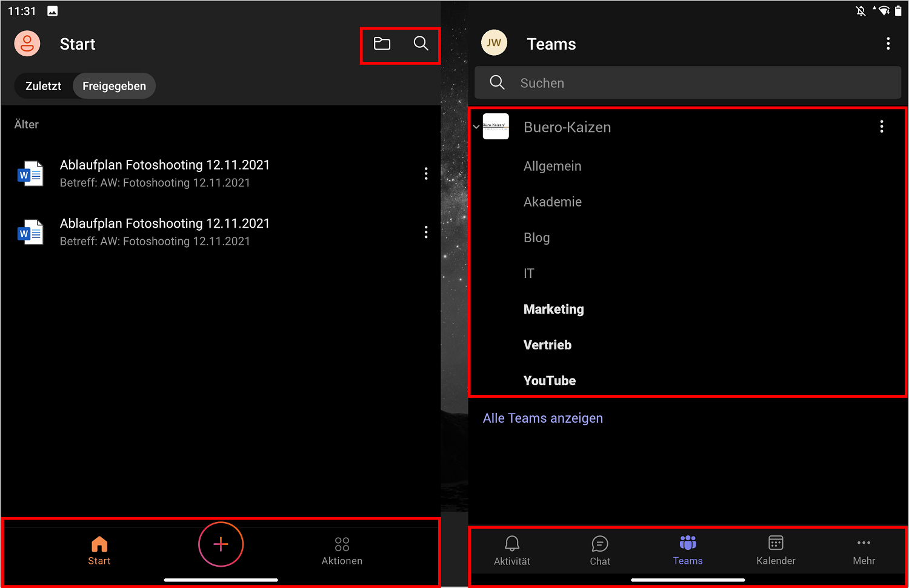Open the Kalender tab
The image size is (909, 588).
776,550
